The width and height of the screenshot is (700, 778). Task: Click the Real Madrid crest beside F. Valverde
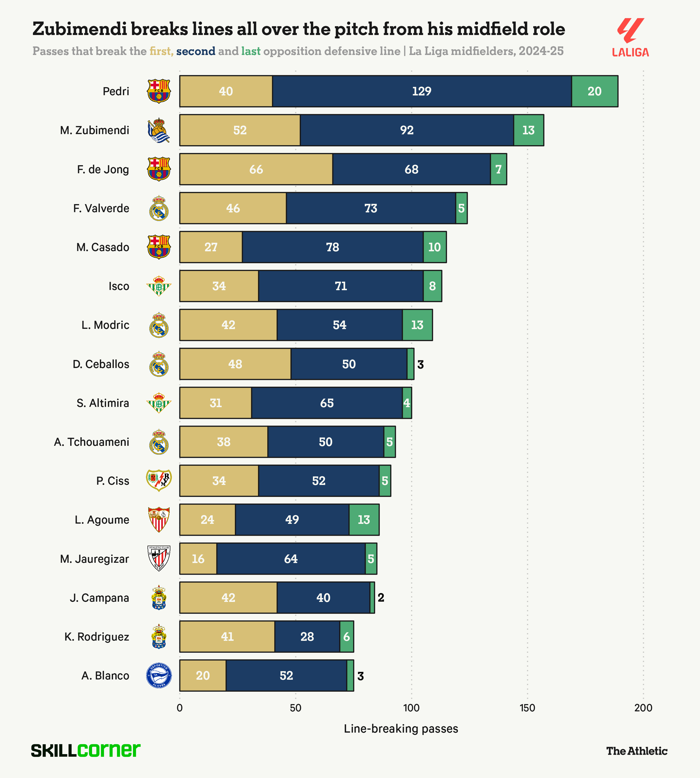pyautogui.click(x=158, y=208)
